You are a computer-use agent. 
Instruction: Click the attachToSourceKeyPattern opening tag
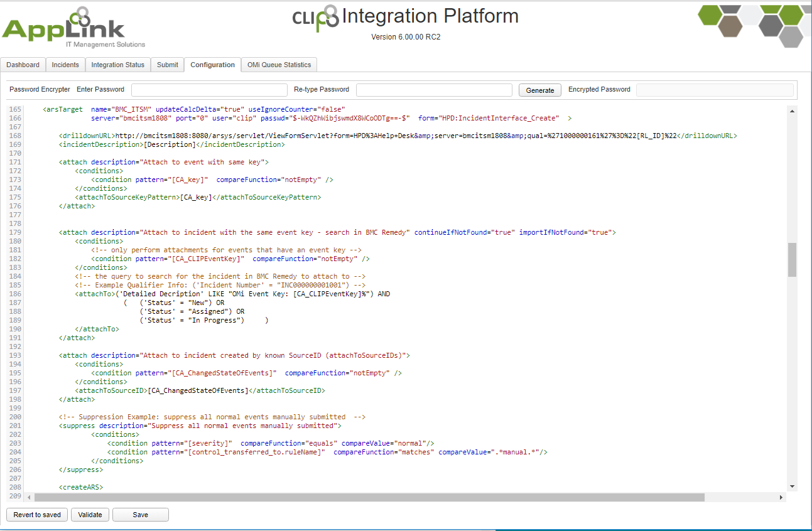(x=127, y=197)
